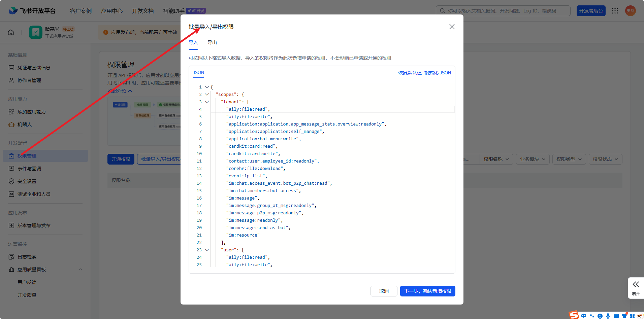Open 事件与回调 in sidebar

(x=45, y=169)
